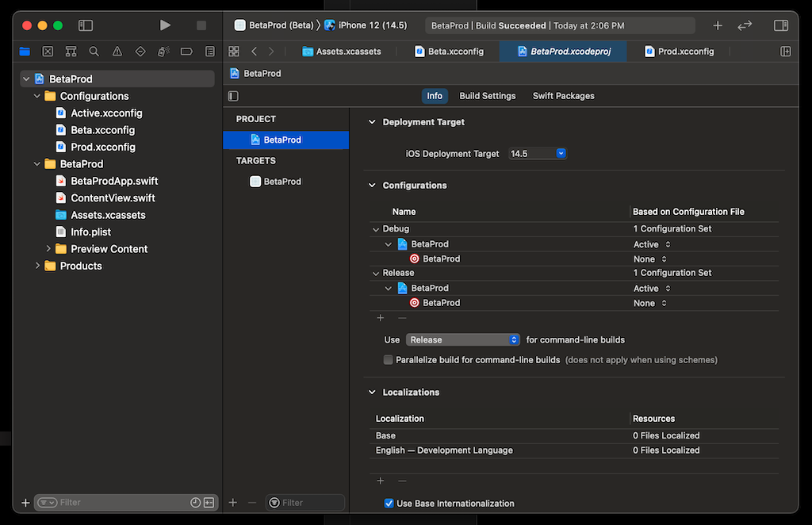This screenshot has height=525, width=812.
Task: Hide the navigator sidebar via toolbar icon
Action: (x=86, y=25)
